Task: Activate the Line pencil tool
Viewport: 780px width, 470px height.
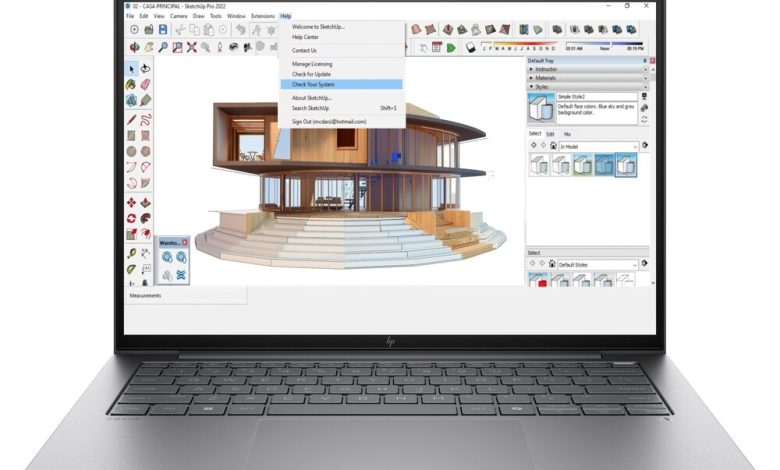Action: coord(131,120)
